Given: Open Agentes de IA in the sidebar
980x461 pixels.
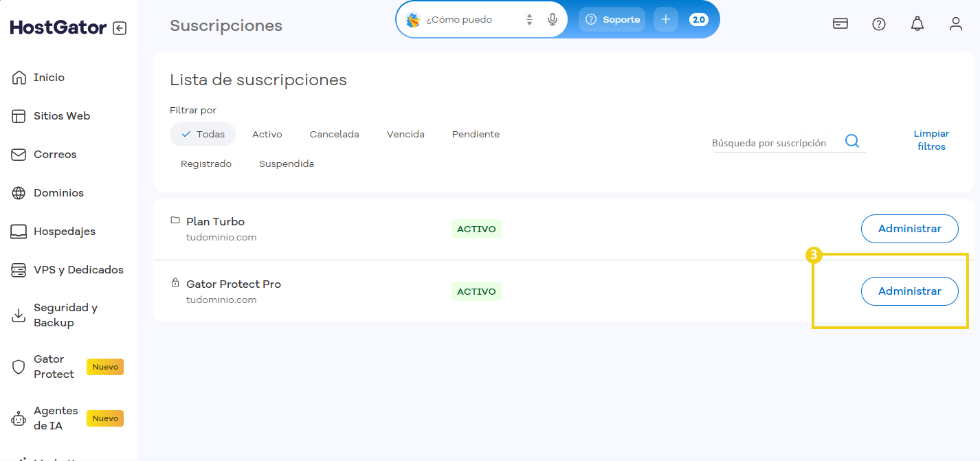Looking at the screenshot, I should 56,418.
